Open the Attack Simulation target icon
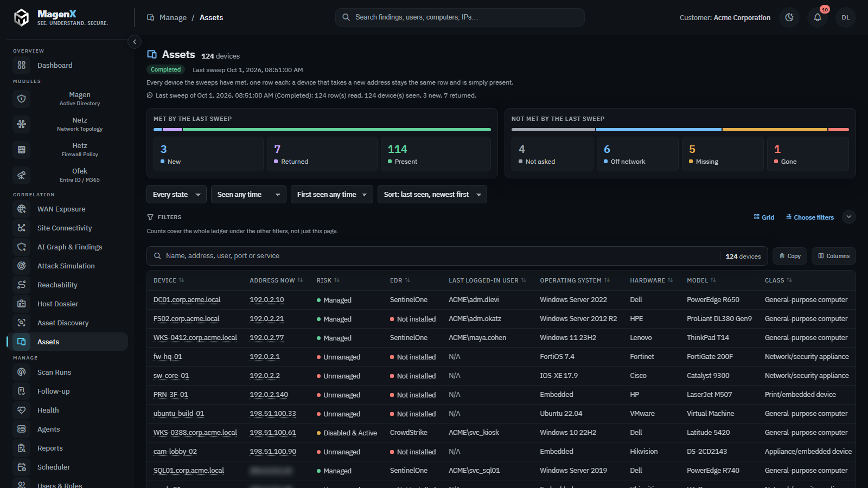The image size is (868, 488). (x=22, y=266)
